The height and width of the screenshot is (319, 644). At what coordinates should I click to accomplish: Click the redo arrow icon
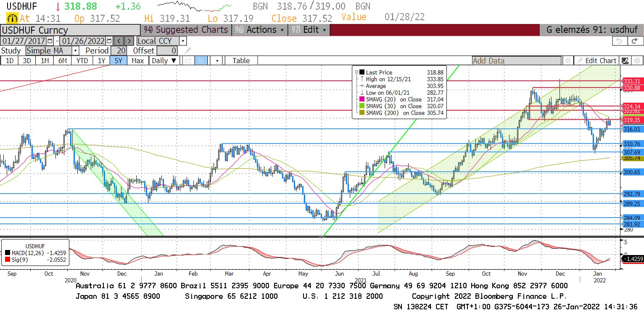(x=635, y=41)
